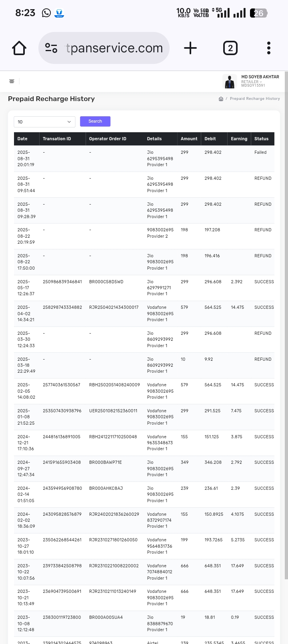Click the user profile avatar
Viewport: 288px width, 644px height.
click(230, 81)
